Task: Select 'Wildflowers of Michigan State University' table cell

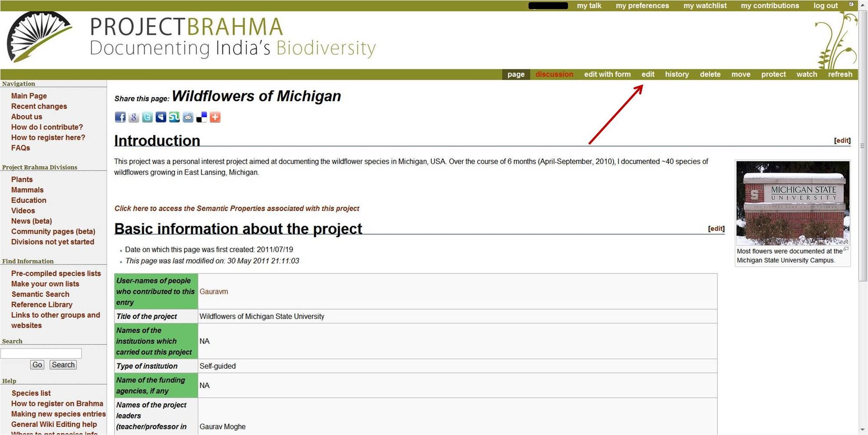Action: click(x=457, y=316)
